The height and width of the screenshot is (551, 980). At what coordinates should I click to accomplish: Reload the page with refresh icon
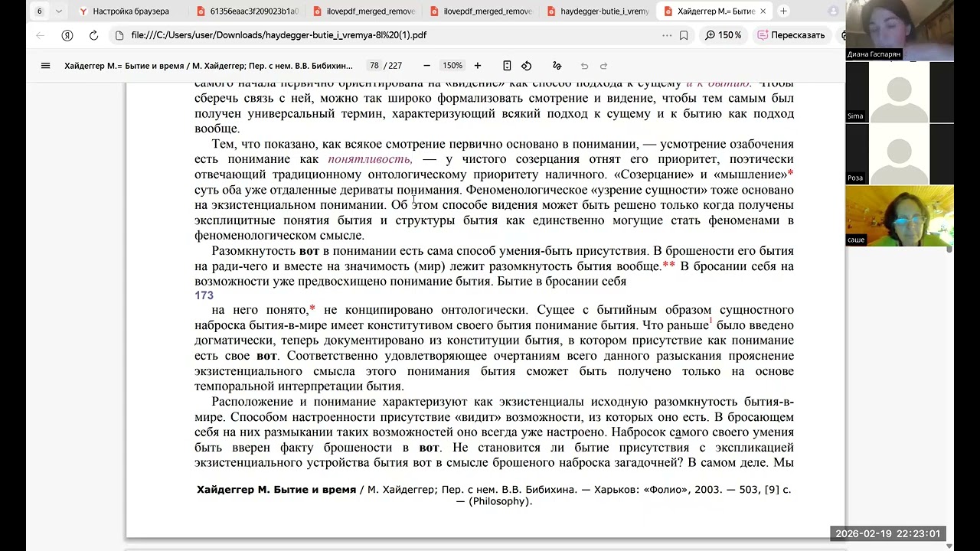coord(93,35)
